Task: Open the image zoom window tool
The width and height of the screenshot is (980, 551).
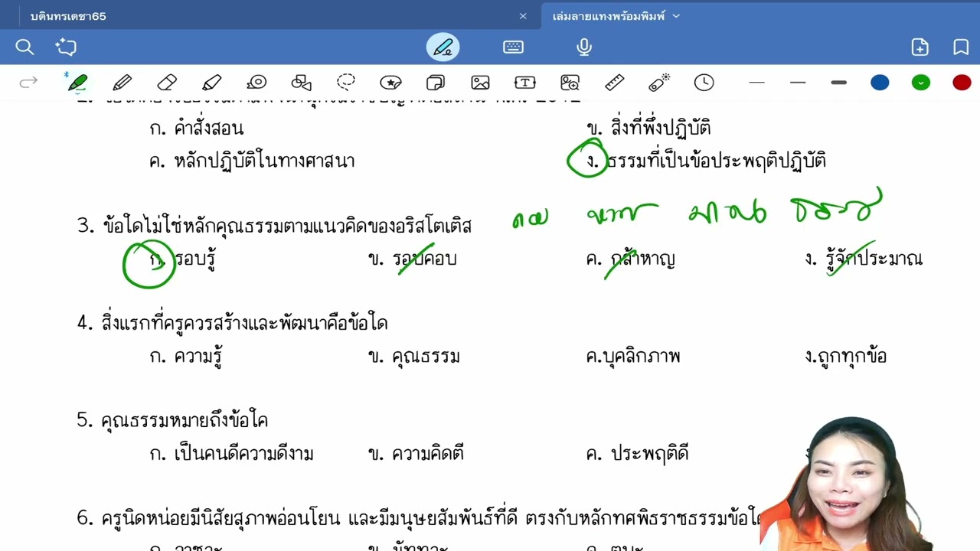Action: [x=570, y=83]
